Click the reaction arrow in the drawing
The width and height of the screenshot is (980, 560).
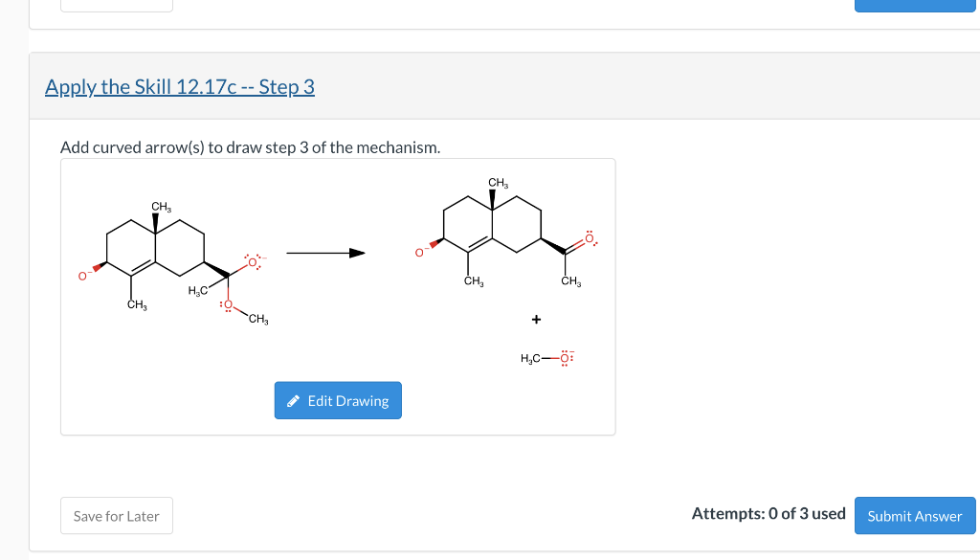(x=325, y=253)
